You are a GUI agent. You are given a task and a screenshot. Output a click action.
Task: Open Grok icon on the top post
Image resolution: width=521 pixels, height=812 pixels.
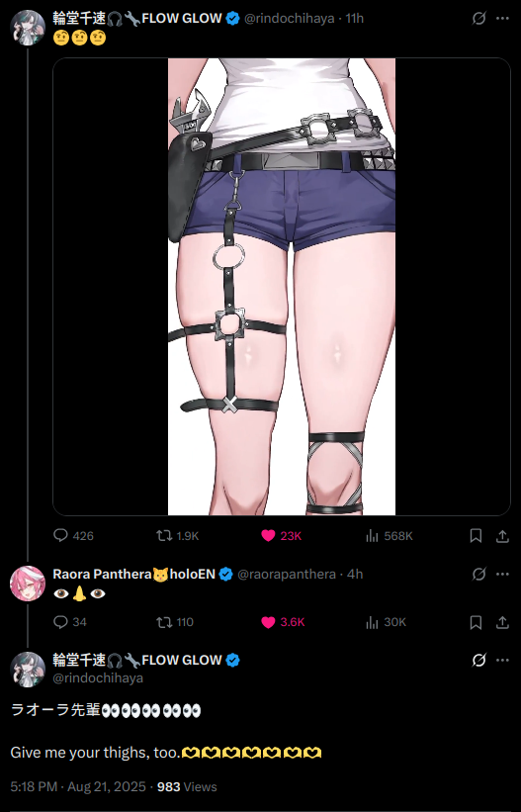pos(479,18)
